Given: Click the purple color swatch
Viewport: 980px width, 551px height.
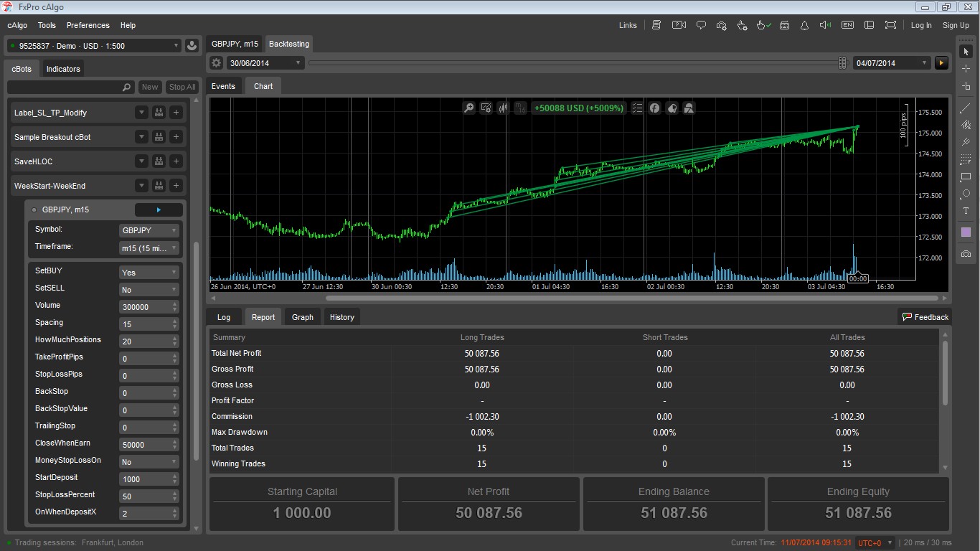Looking at the screenshot, I should [x=966, y=232].
